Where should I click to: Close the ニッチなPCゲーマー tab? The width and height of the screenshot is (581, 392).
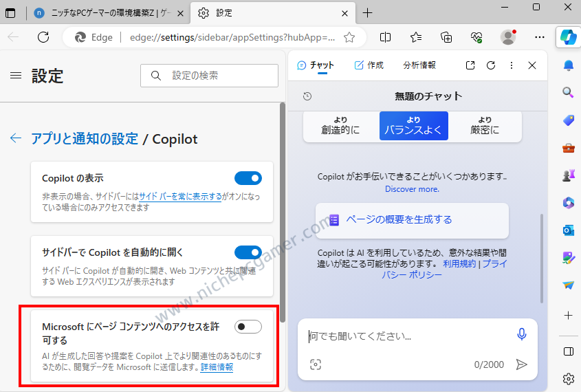click(180, 14)
